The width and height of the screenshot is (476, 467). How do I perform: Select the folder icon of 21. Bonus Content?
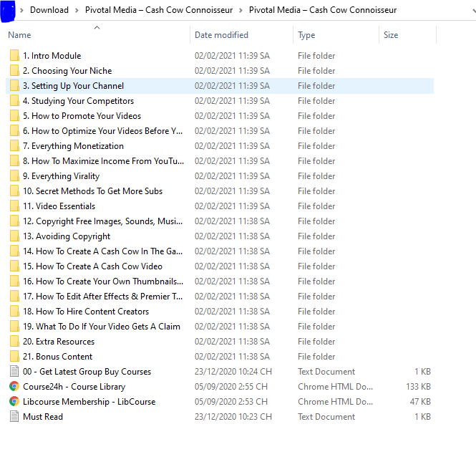[14, 357]
